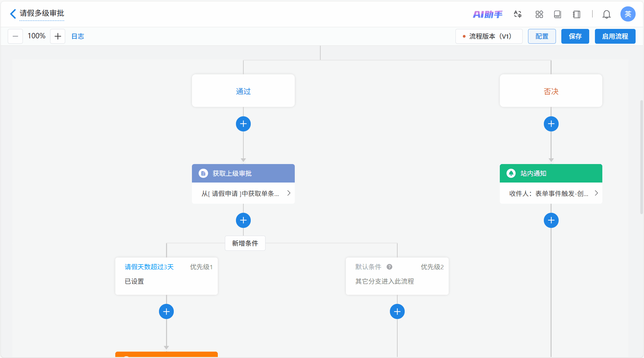Click the 配置 button
Viewport: 644px width, 358px height.
click(x=541, y=36)
